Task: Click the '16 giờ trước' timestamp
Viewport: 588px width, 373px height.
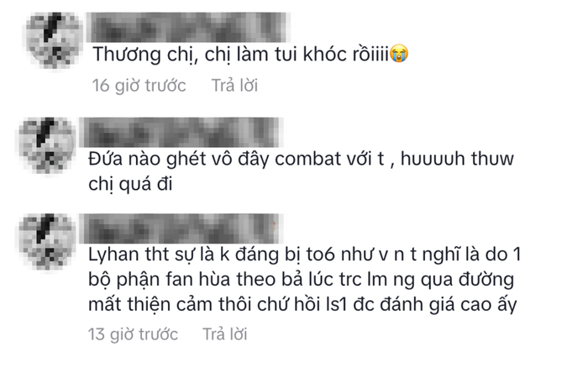Action: pos(139,86)
